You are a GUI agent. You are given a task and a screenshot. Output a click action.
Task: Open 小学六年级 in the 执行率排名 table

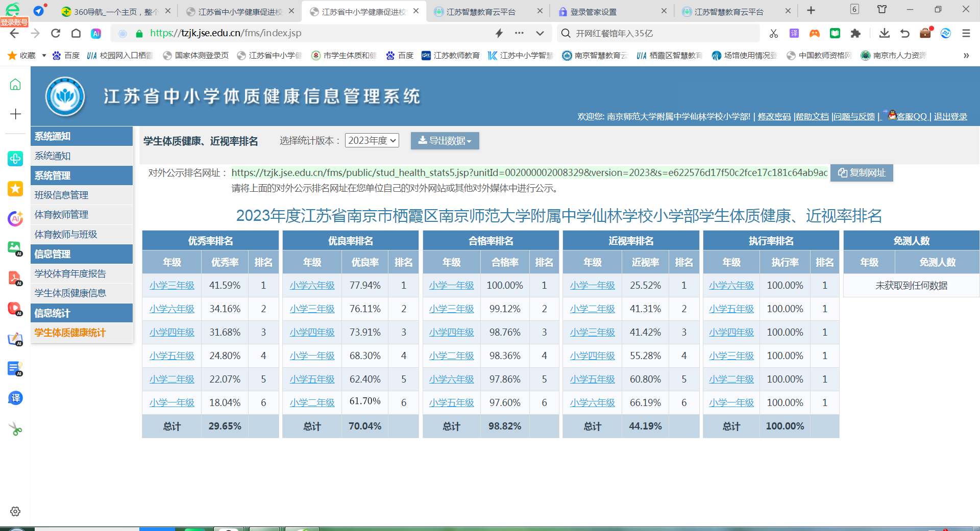(x=731, y=286)
